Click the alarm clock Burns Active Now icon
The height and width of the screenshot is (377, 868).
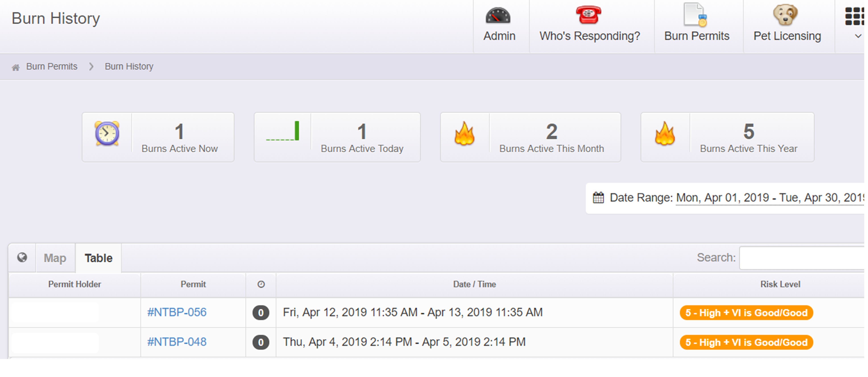[x=107, y=134]
